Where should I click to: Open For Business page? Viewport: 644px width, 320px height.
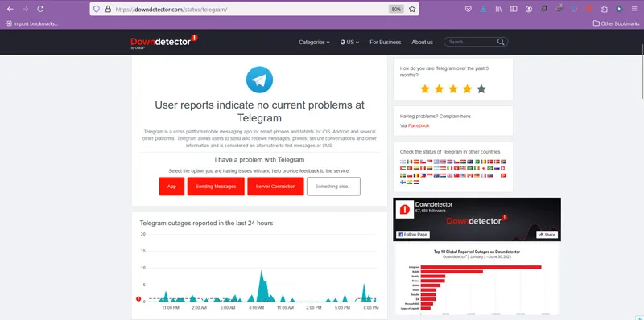(386, 43)
